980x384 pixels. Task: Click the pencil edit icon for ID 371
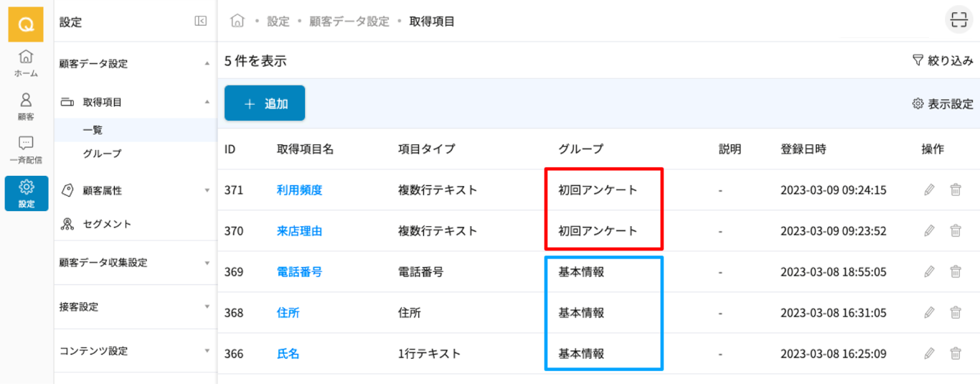[930, 190]
